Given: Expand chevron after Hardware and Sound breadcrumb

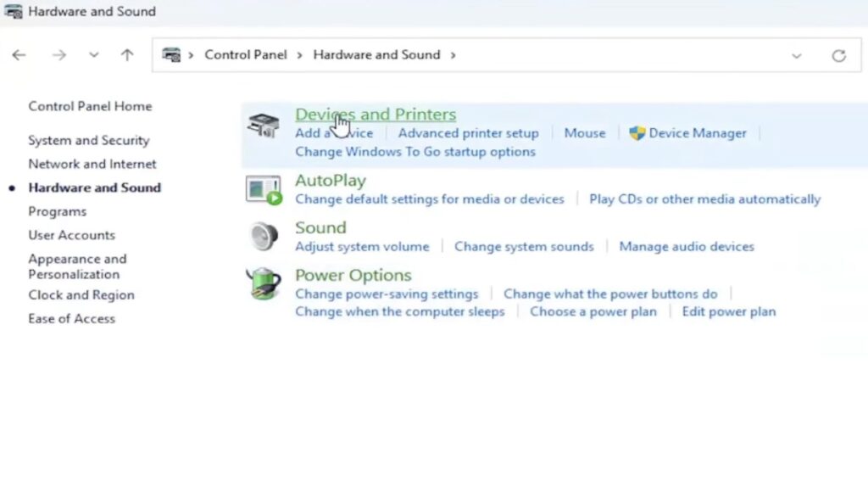Looking at the screenshot, I should pyautogui.click(x=453, y=55).
